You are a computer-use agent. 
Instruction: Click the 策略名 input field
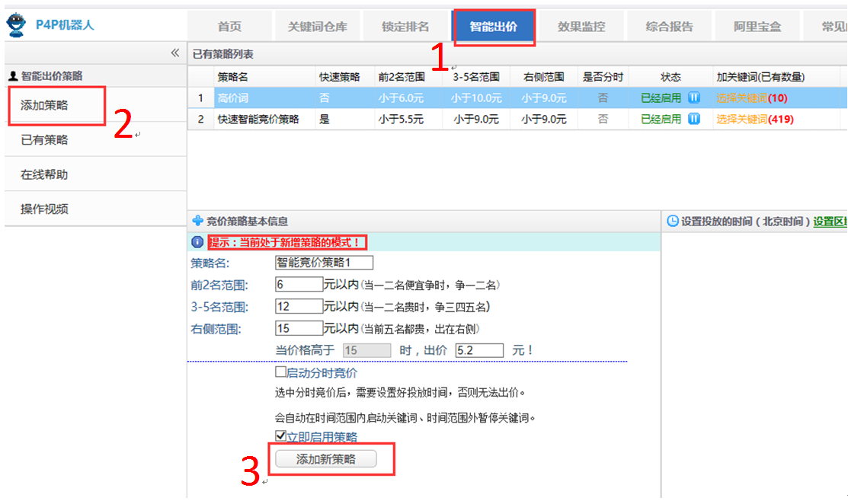pos(324,263)
